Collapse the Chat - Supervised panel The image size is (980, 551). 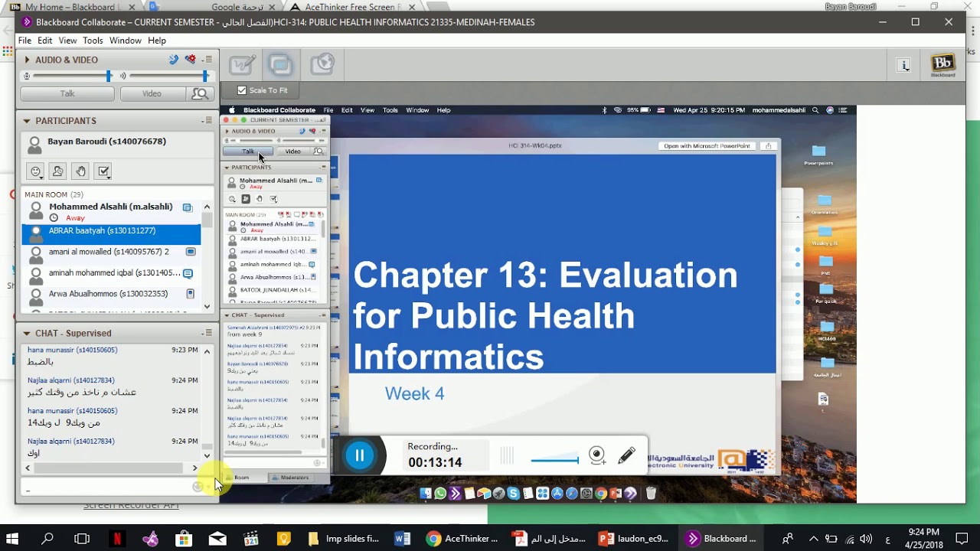27,334
